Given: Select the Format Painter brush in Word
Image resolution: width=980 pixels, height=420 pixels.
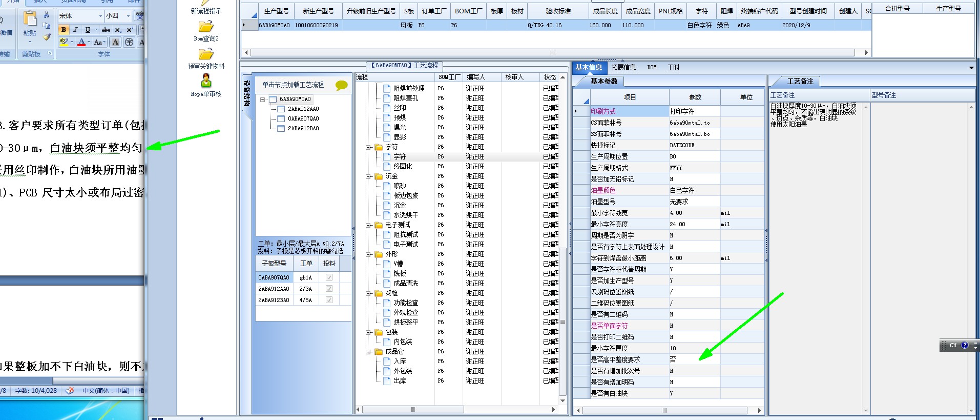Looking at the screenshot, I should coord(47,37).
